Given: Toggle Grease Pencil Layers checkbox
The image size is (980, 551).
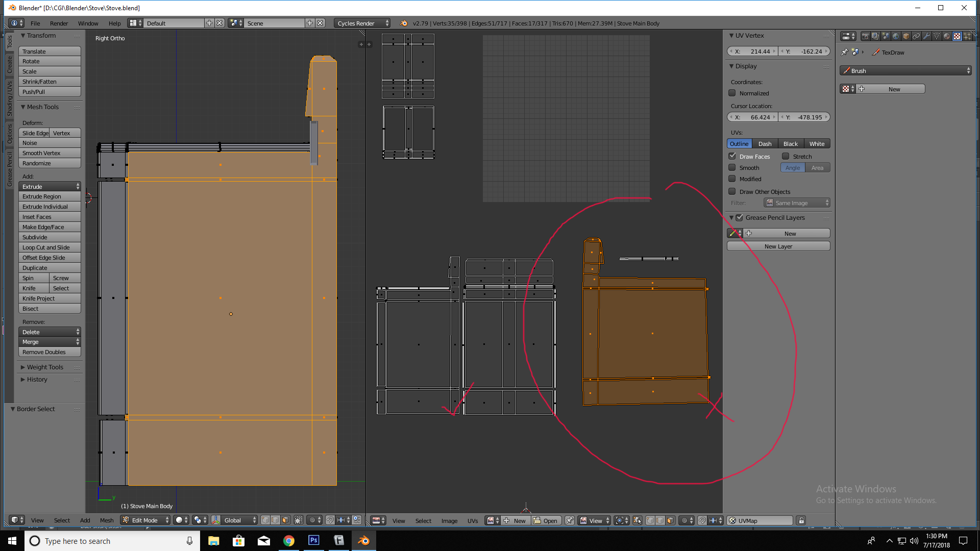Looking at the screenshot, I should pos(739,217).
